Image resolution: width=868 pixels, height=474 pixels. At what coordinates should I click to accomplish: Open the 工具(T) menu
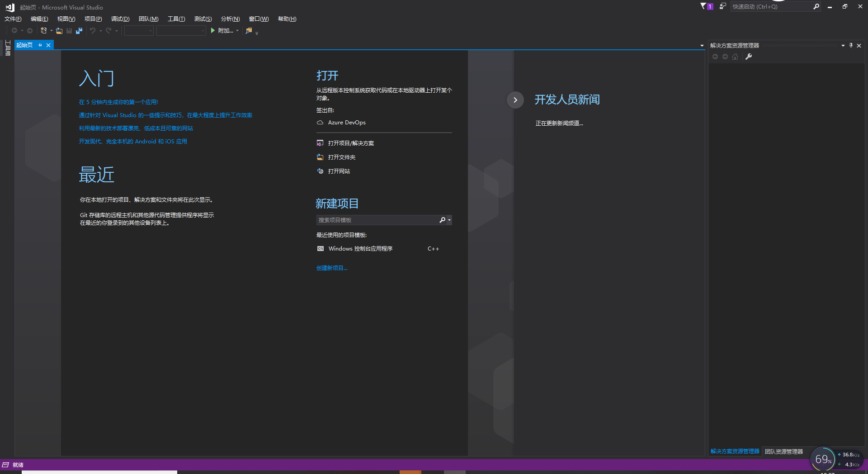176,19
